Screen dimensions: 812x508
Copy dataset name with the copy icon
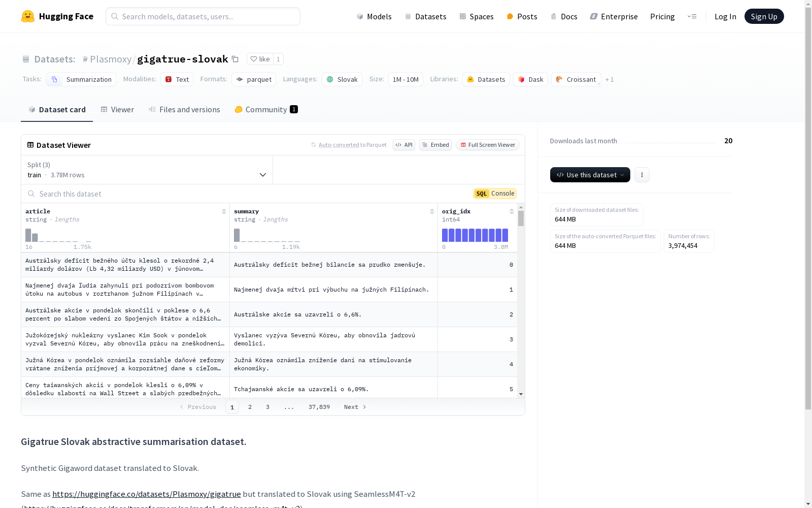point(235,59)
